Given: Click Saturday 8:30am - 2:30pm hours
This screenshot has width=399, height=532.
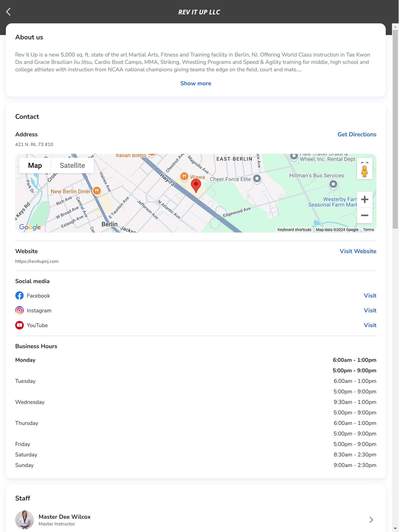Looking at the screenshot, I should coord(355,454).
